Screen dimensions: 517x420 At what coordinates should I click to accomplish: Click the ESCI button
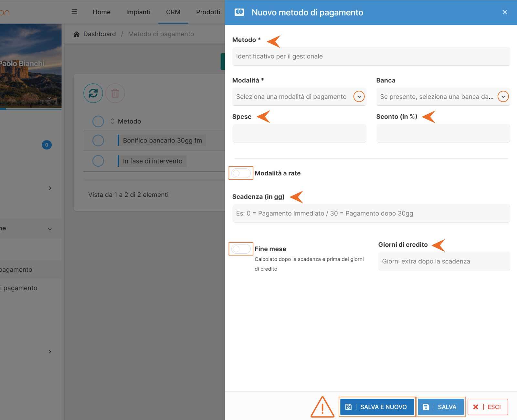[488, 407]
